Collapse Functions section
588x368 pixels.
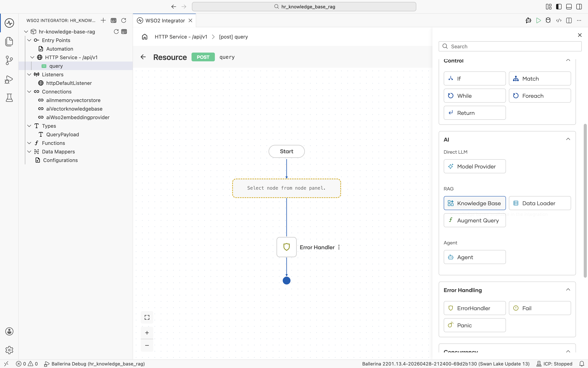tap(29, 143)
